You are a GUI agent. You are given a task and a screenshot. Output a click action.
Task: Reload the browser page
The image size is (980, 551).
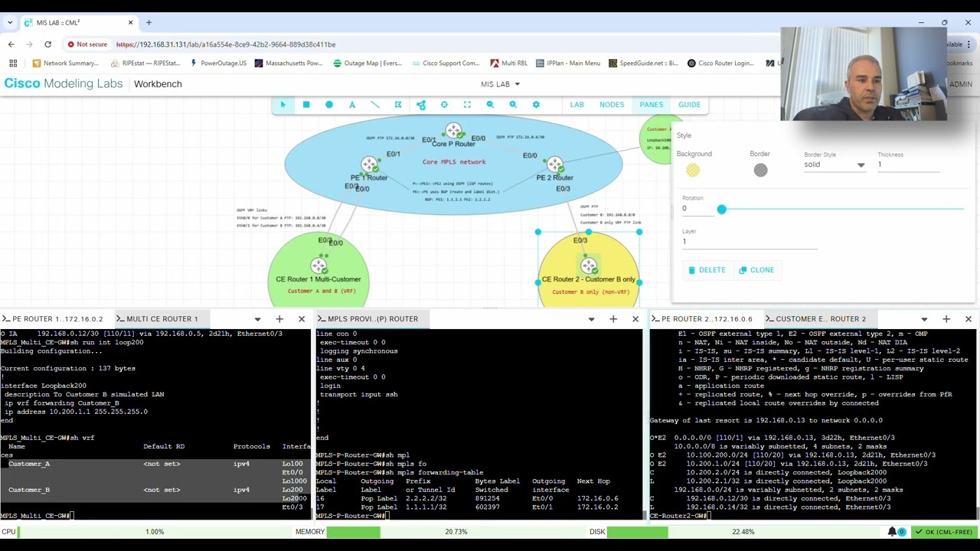pyautogui.click(x=47, y=44)
